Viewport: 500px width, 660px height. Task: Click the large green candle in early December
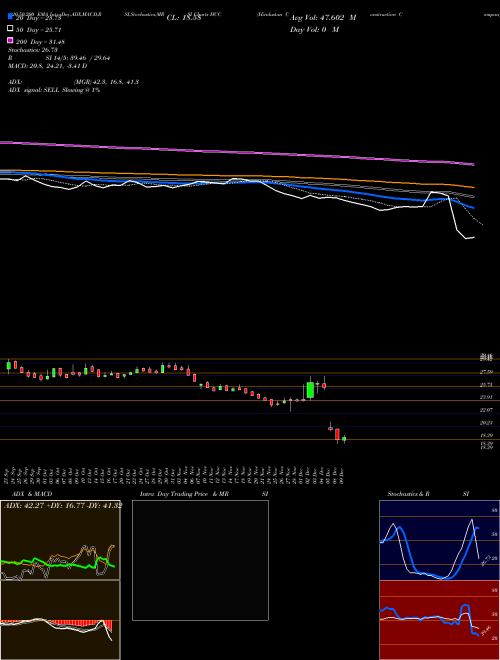[x=310, y=390]
